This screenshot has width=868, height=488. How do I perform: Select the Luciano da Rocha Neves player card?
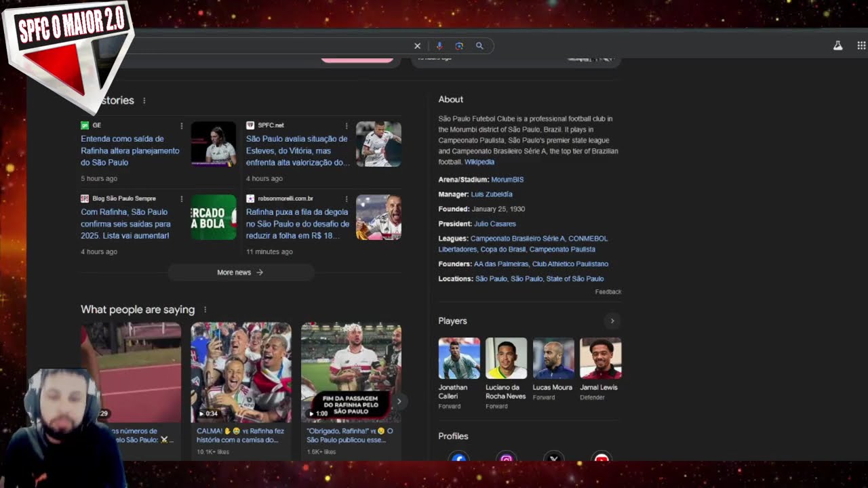(x=506, y=373)
